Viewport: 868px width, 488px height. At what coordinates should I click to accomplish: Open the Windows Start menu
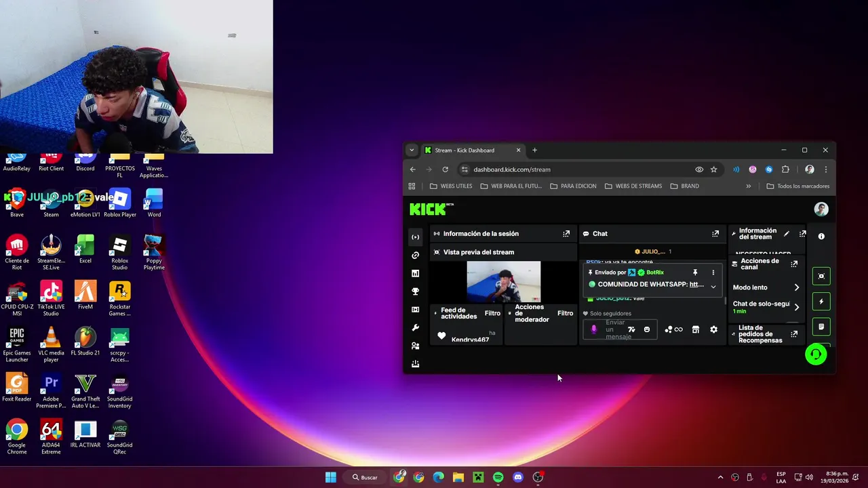331,477
